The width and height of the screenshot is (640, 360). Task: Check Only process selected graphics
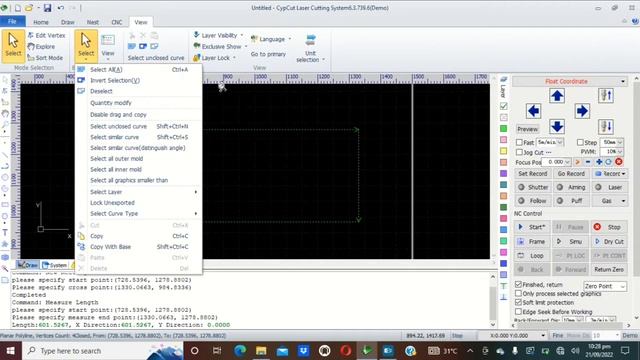518,293
